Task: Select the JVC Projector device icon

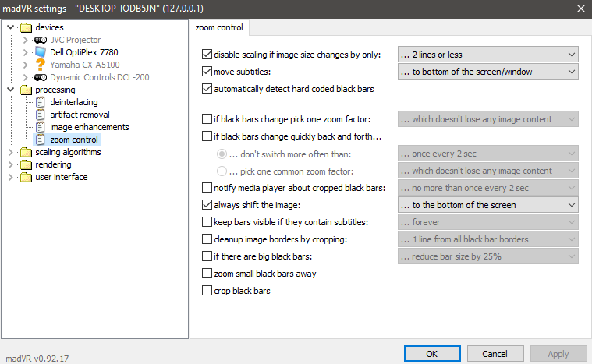Action: point(41,40)
